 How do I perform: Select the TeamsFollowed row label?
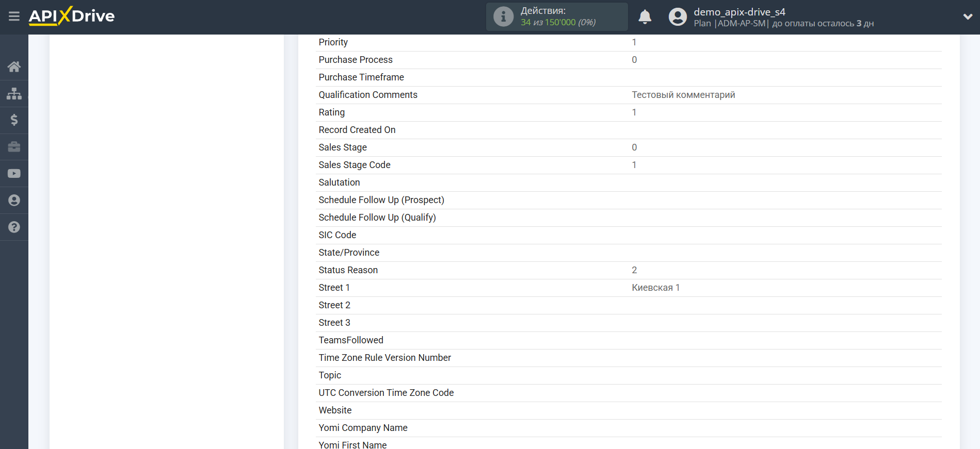pyautogui.click(x=350, y=340)
